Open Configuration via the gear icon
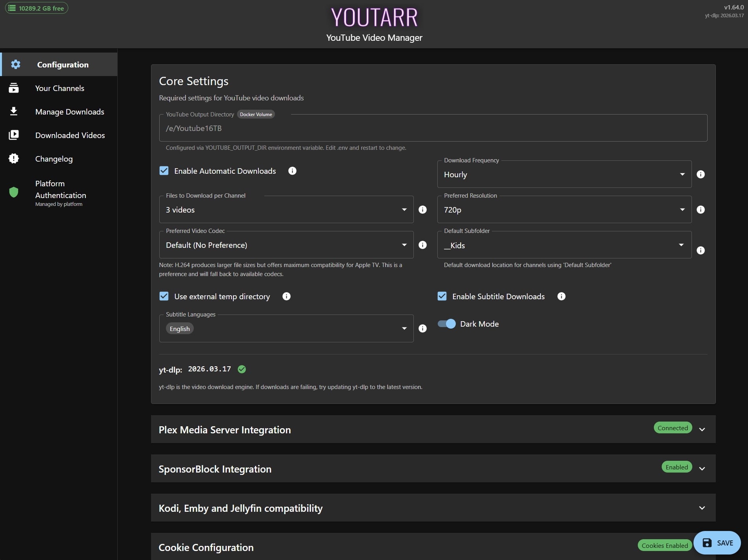The image size is (748, 560). point(15,64)
